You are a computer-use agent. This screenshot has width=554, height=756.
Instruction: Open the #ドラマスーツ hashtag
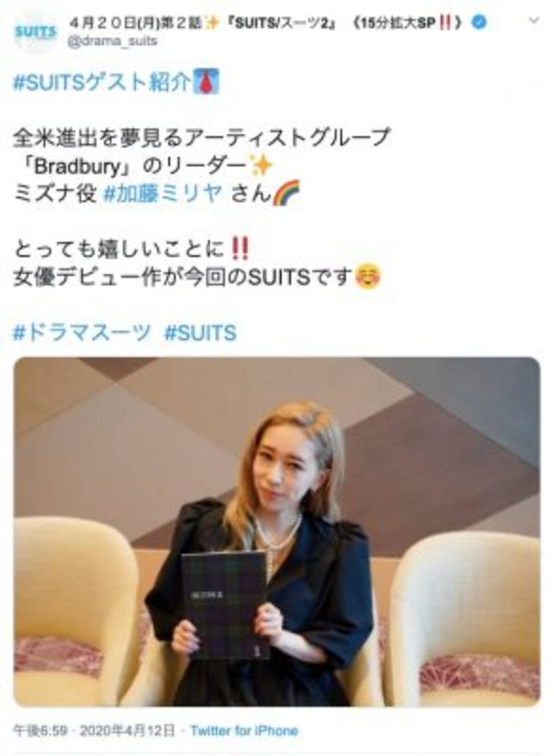pyautogui.click(x=83, y=333)
